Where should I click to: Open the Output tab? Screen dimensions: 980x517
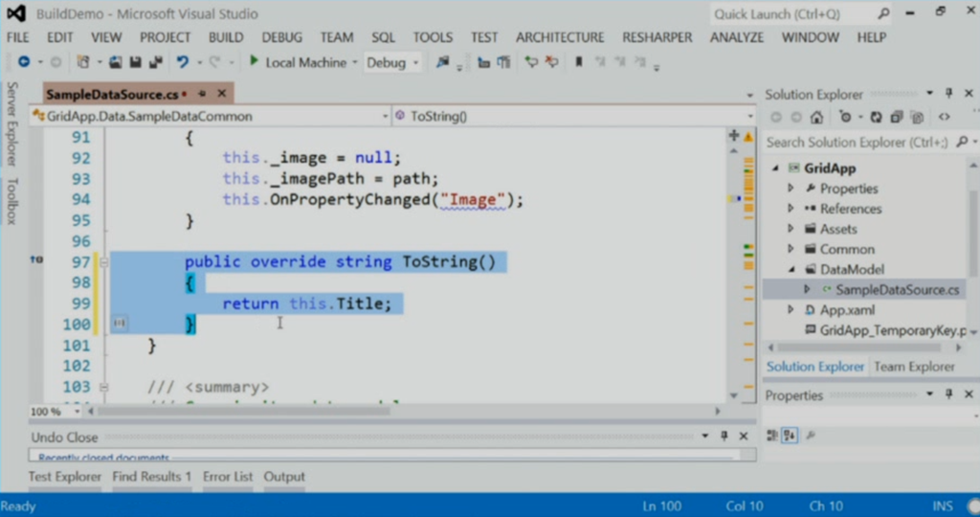283,477
